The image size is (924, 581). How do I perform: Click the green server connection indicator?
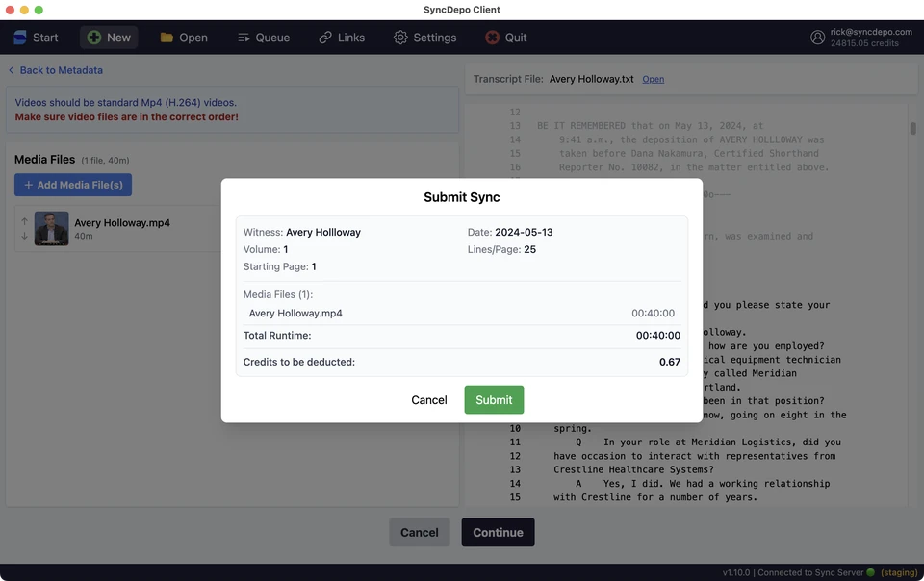pos(870,572)
